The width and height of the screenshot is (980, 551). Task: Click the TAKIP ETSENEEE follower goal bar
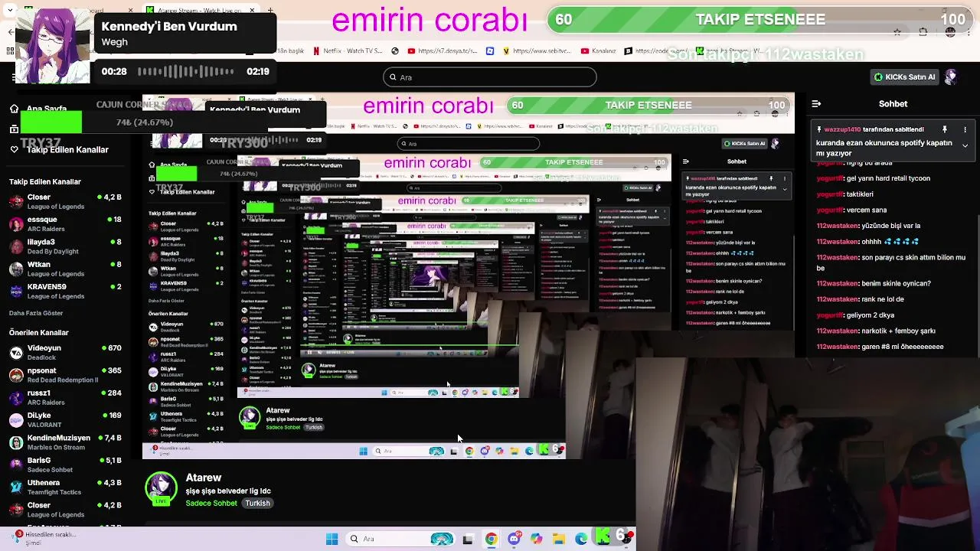(759, 20)
